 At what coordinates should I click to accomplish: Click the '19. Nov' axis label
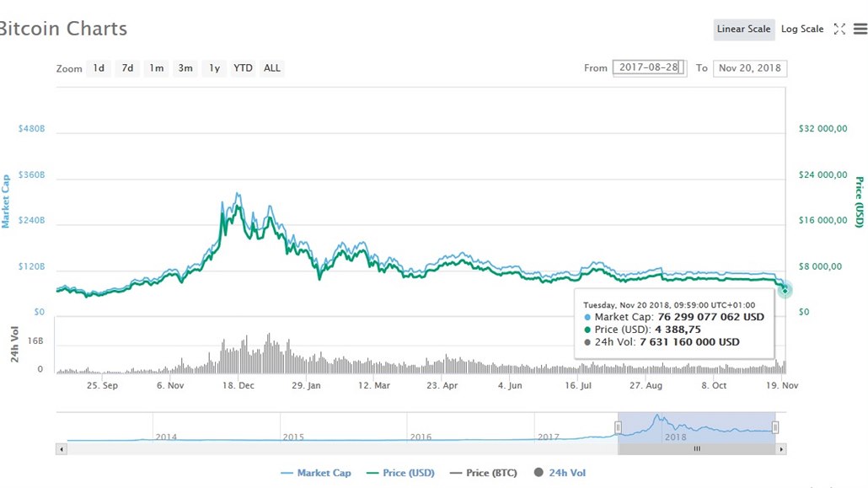[782, 385]
